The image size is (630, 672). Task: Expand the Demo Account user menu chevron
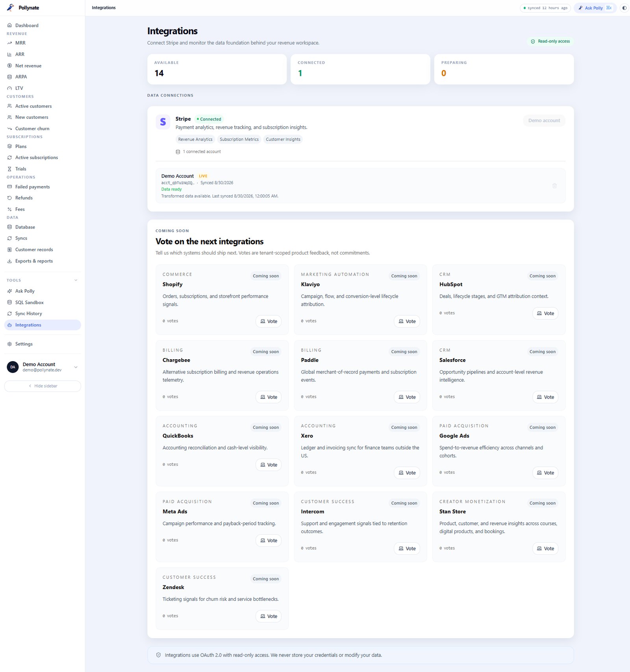[76, 367]
